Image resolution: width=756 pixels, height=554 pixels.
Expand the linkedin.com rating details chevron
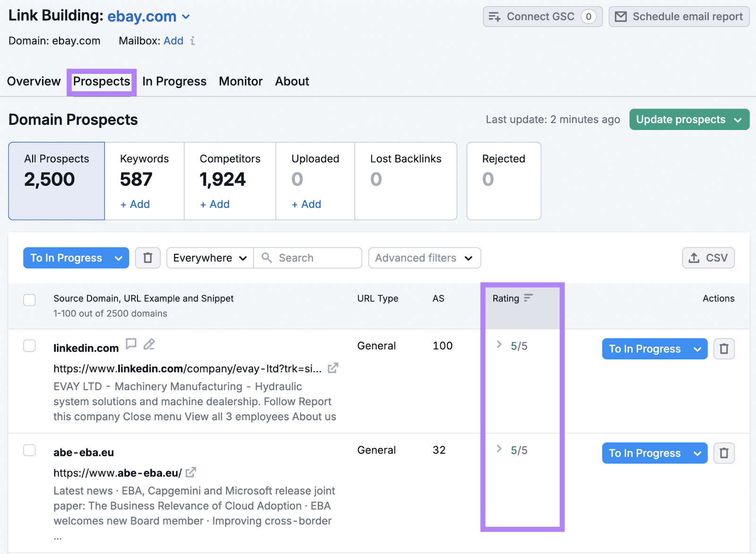click(x=499, y=345)
